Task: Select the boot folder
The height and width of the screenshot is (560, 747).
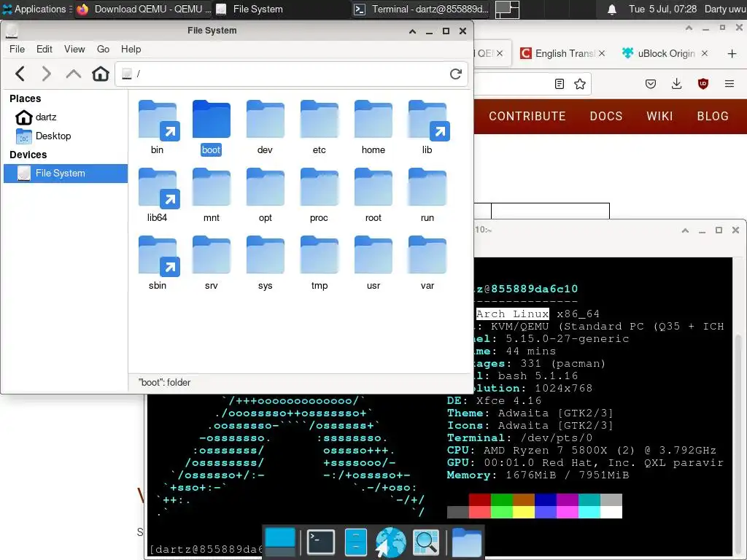Action: (212, 128)
